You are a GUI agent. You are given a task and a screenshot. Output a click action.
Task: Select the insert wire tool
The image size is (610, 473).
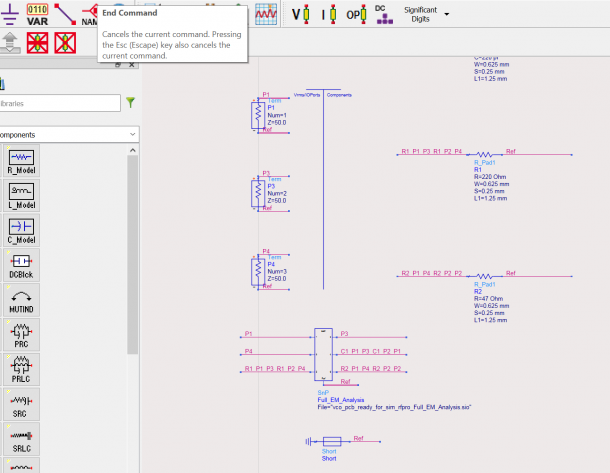(x=64, y=13)
